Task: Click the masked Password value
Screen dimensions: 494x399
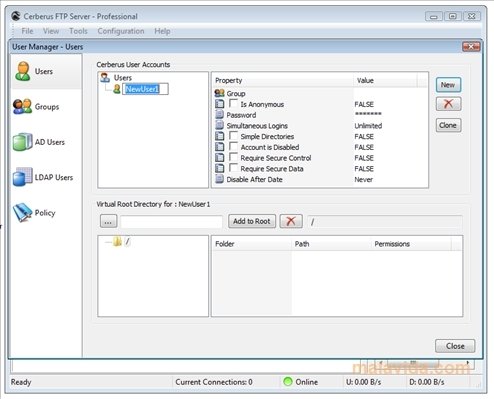Action: click(x=368, y=114)
